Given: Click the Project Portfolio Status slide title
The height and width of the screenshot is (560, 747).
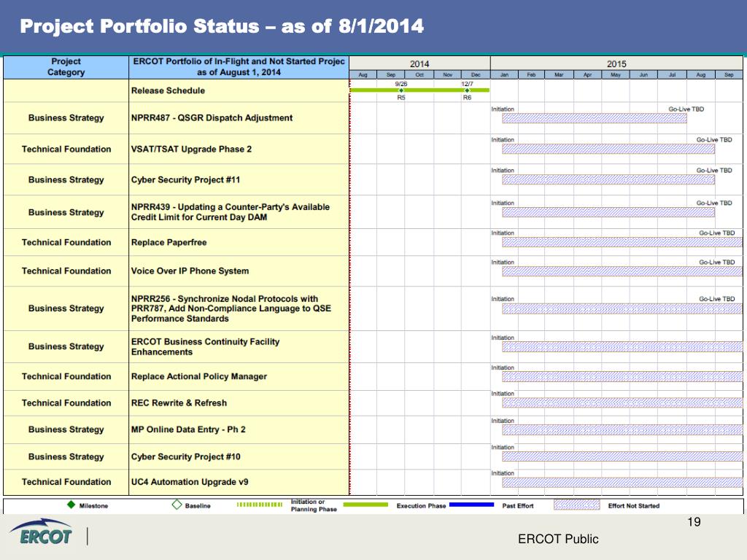Looking at the screenshot, I should click(x=222, y=26).
